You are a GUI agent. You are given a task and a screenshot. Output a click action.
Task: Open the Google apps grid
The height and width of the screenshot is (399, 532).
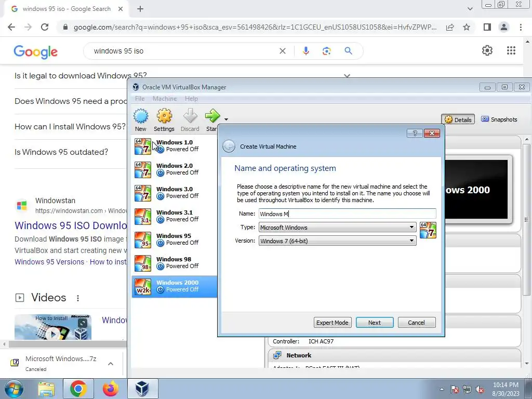(x=511, y=50)
